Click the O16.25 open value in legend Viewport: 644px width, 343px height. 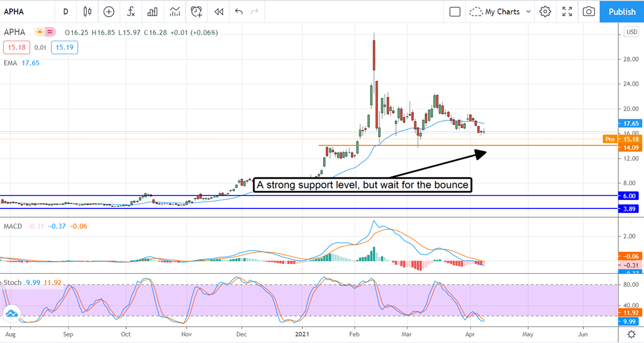(77, 32)
